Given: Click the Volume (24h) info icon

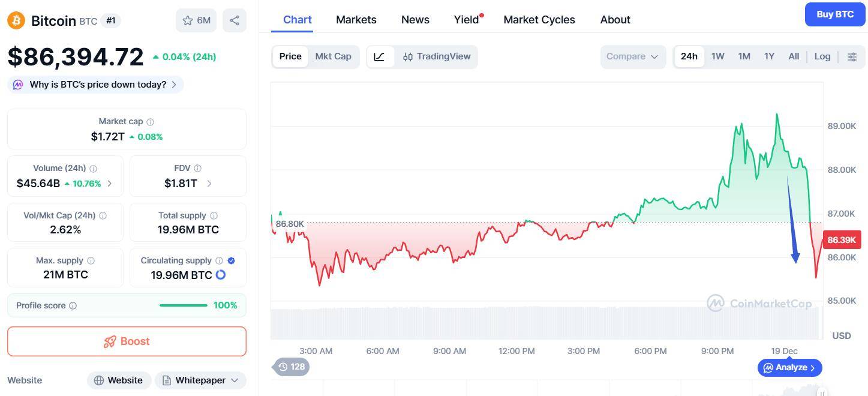Looking at the screenshot, I should tap(94, 169).
